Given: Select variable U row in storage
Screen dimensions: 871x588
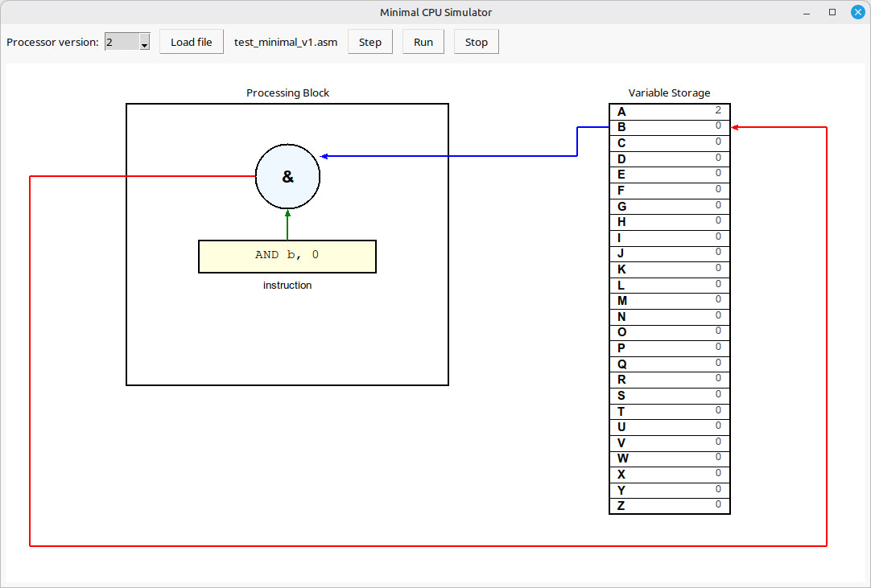Looking at the screenshot, I should pos(670,427).
